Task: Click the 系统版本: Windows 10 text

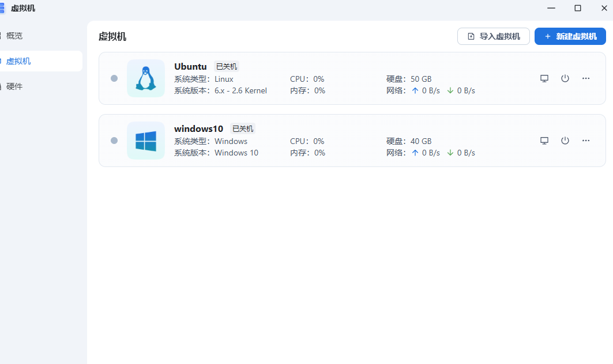Action: pos(216,153)
